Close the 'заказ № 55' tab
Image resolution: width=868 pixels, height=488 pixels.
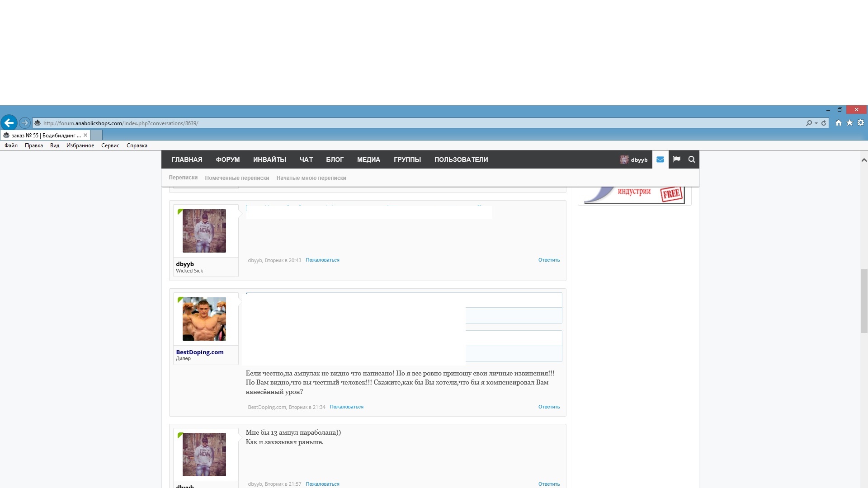click(85, 135)
